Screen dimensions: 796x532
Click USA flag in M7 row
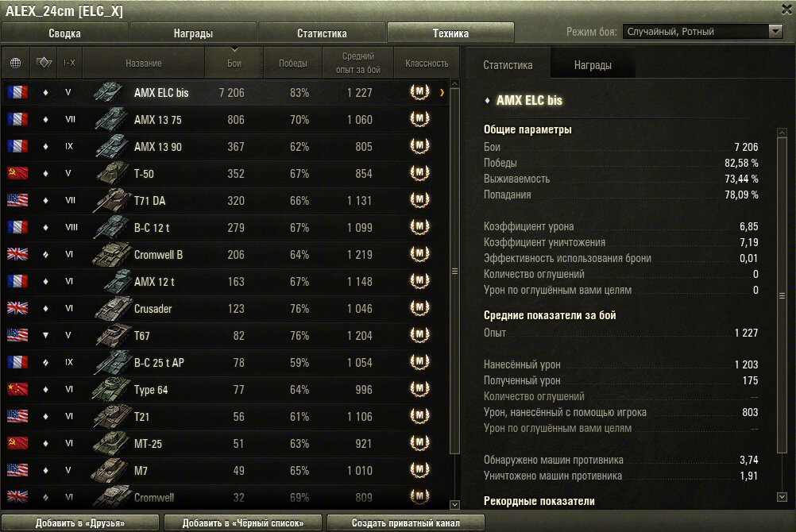(x=17, y=470)
